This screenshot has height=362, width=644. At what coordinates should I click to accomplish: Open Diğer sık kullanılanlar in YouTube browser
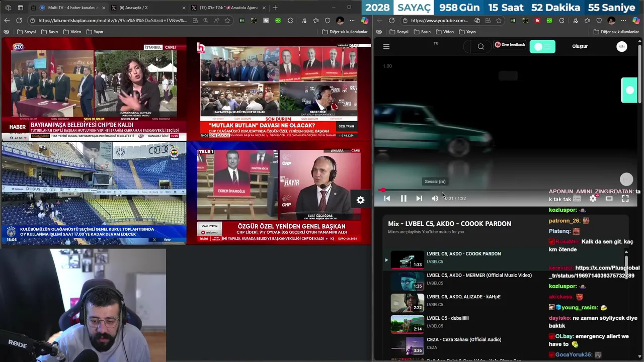point(616,32)
